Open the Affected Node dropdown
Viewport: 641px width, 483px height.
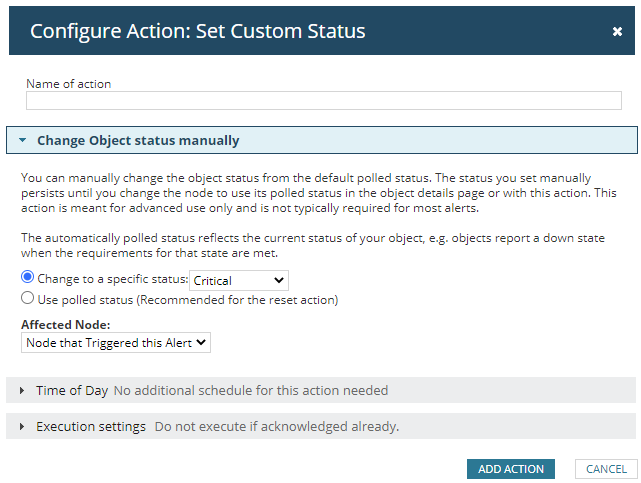[x=116, y=342]
